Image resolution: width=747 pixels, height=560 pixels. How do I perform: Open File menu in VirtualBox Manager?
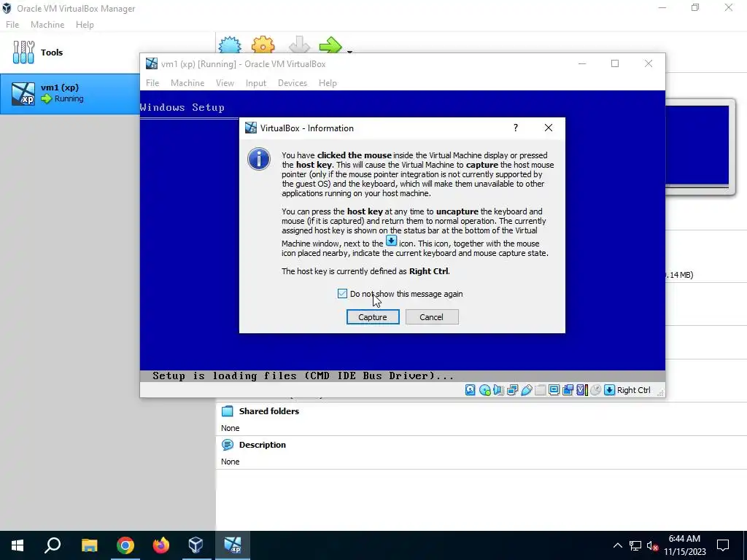(x=12, y=25)
